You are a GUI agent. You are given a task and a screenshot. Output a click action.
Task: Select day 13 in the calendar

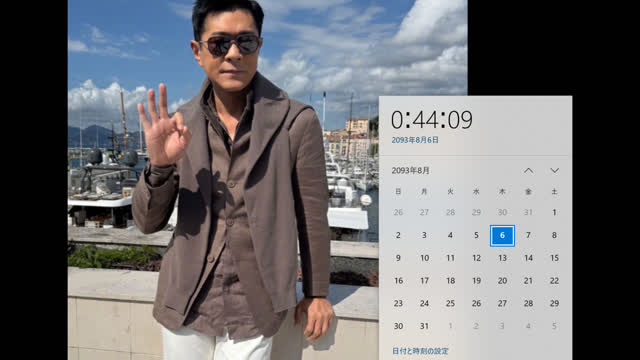(502, 258)
